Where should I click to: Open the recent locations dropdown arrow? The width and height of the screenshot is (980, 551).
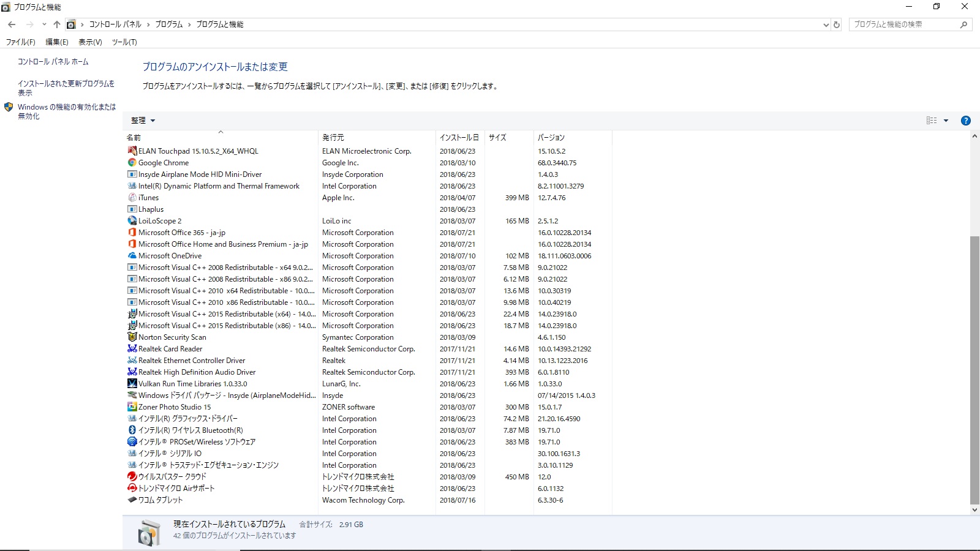[44, 24]
